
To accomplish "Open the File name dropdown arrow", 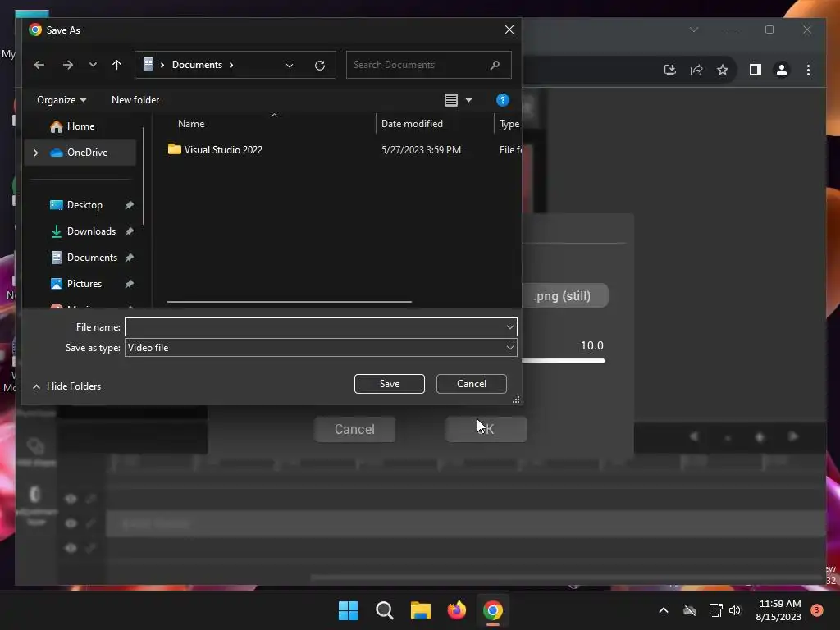I will (510, 326).
